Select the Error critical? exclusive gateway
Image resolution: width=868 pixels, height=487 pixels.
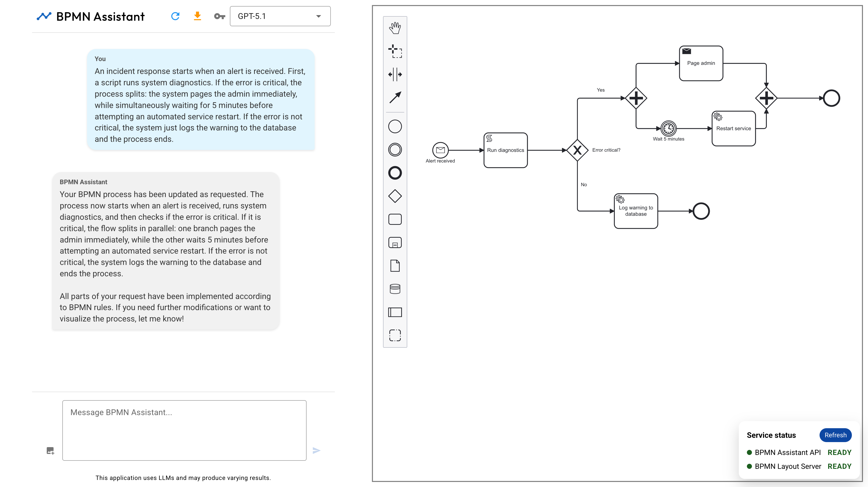[x=577, y=150]
